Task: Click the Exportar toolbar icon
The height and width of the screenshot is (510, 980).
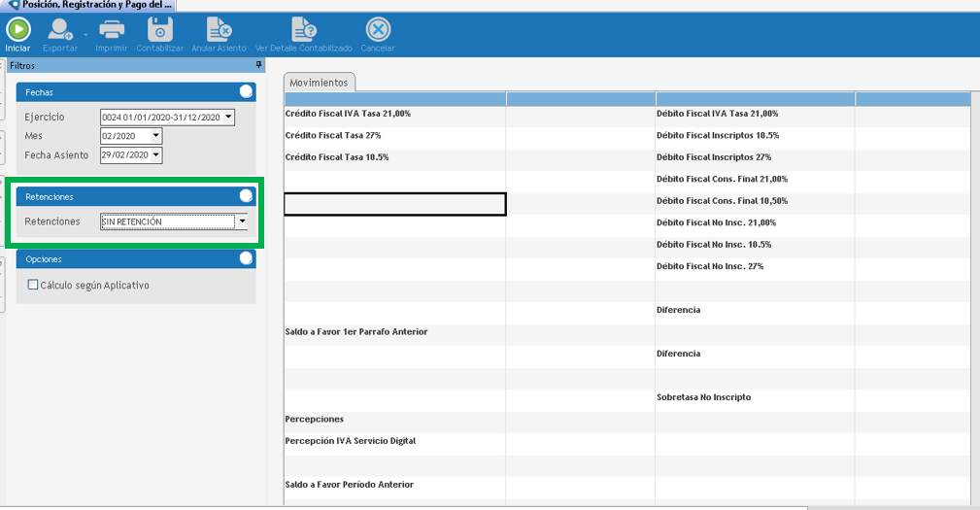Action: [x=60, y=29]
